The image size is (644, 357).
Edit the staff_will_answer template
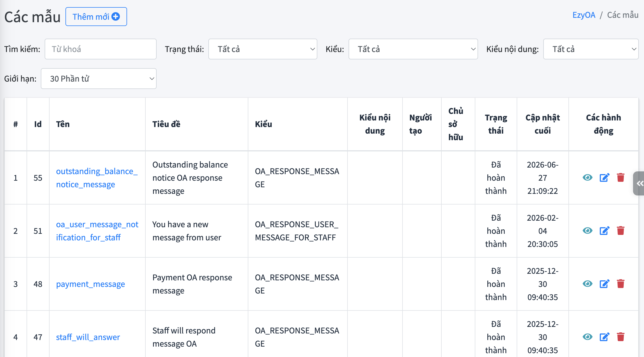[604, 337]
